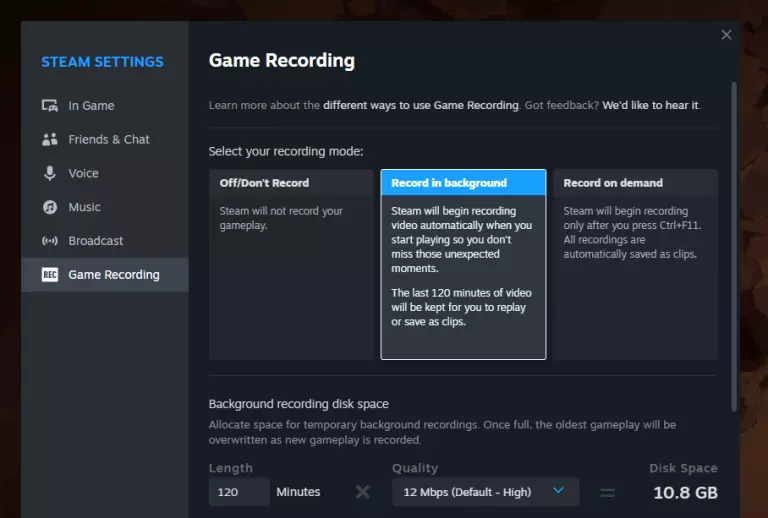768x518 pixels.
Task: Open the Broadcast settings page
Action: pyautogui.click(x=105, y=241)
